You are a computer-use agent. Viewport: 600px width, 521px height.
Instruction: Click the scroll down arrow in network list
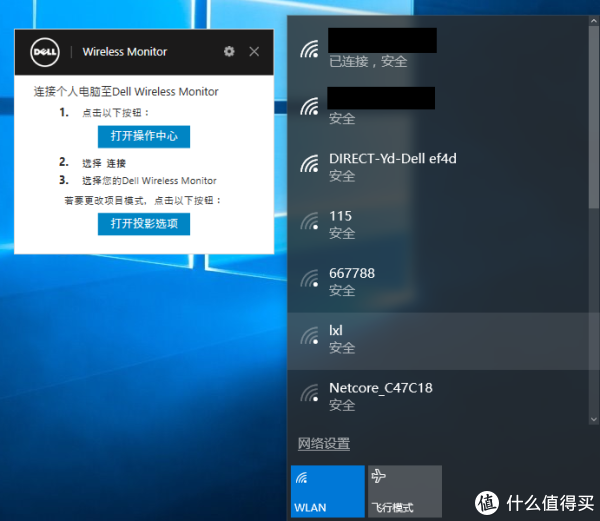(x=594, y=419)
